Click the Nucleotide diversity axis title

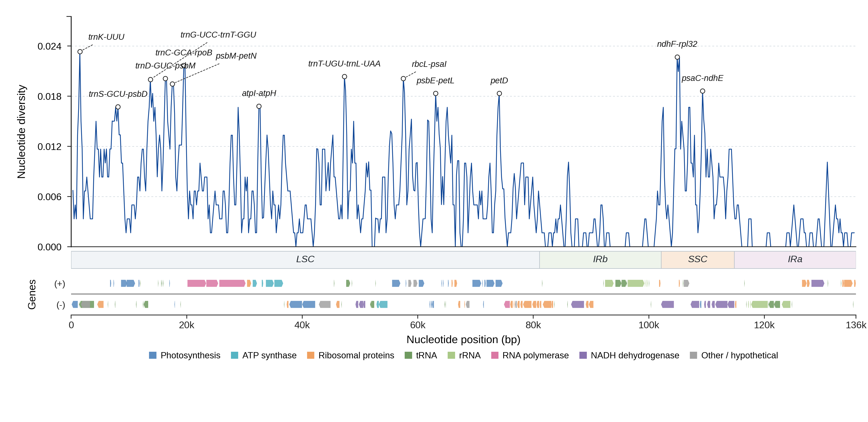(x=21, y=132)
